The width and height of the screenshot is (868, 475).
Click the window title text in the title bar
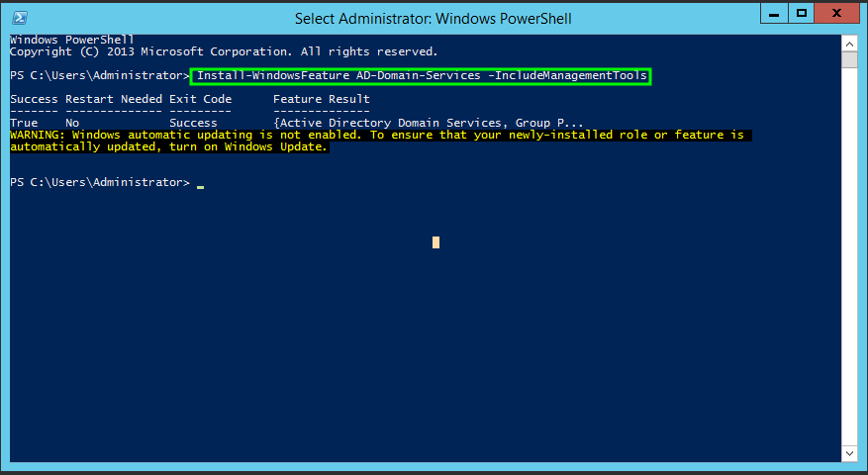point(434,18)
